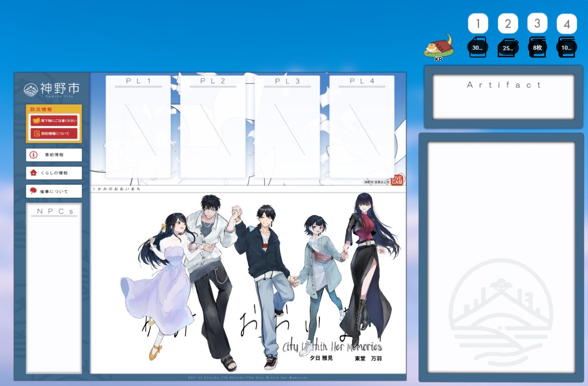The width and height of the screenshot is (588, 386).
Task: Click the 神野市 Kamino City logo
Action: [52, 90]
